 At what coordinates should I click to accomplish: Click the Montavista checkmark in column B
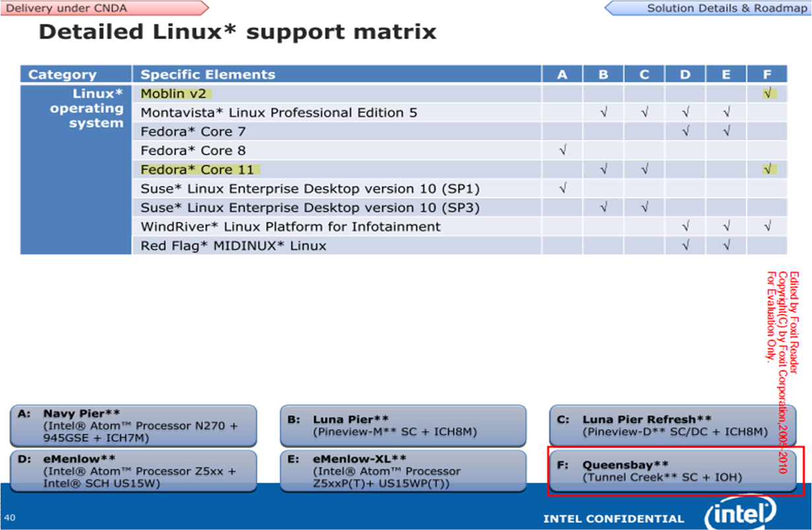603,113
